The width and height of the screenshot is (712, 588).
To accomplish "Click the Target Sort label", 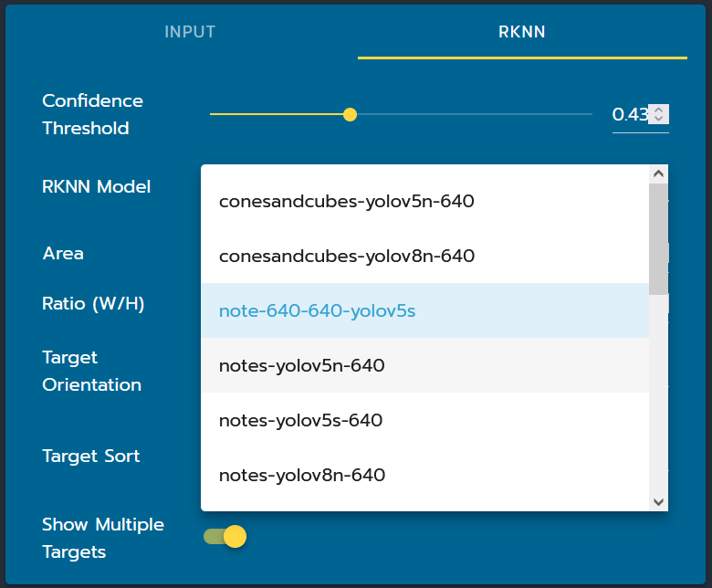I will click(x=90, y=456).
